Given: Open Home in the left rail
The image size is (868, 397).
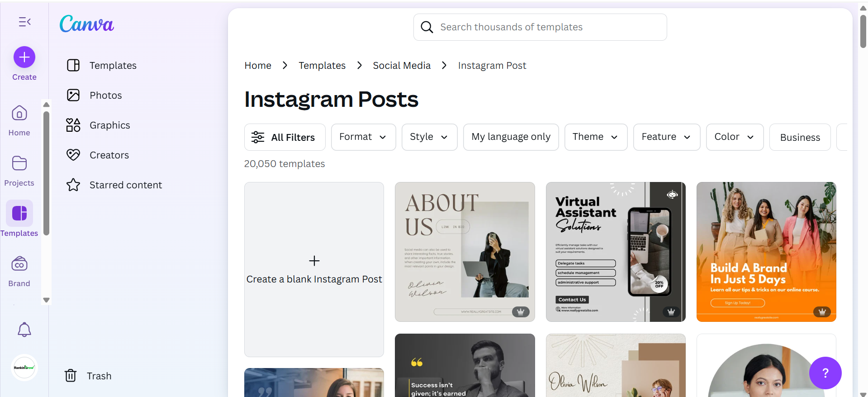Looking at the screenshot, I should click(19, 120).
